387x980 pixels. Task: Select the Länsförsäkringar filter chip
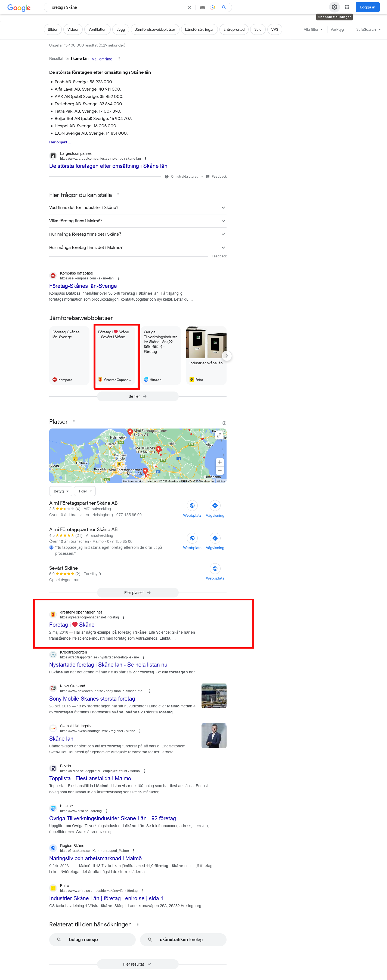pyautogui.click(x=199, y=29)
